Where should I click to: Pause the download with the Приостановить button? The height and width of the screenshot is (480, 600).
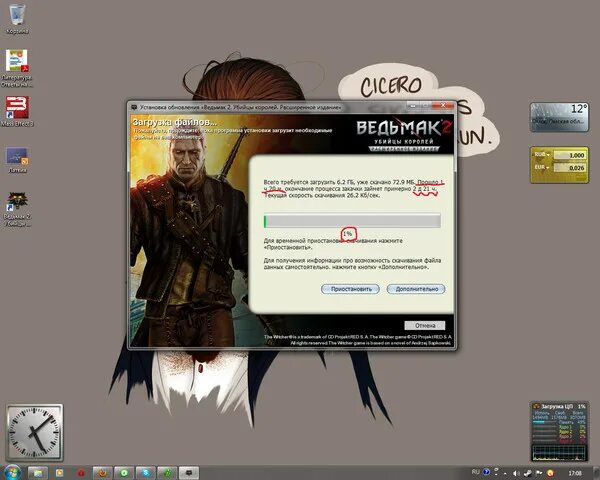[x=350, y=289]
